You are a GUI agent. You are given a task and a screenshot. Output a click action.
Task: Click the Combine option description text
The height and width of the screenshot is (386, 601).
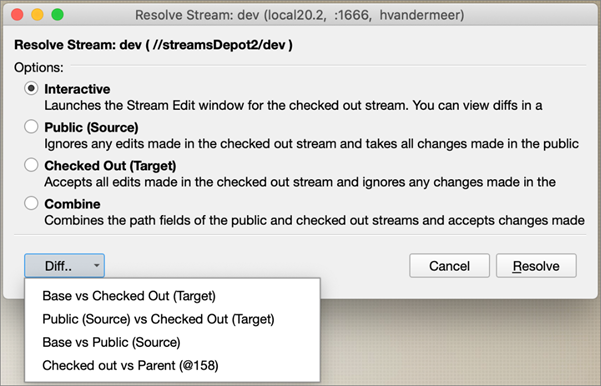314,220
